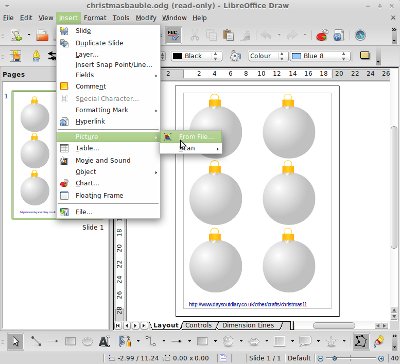Expand the Connector tool dropdown arrow
The image size is (400, 364).
164,341
